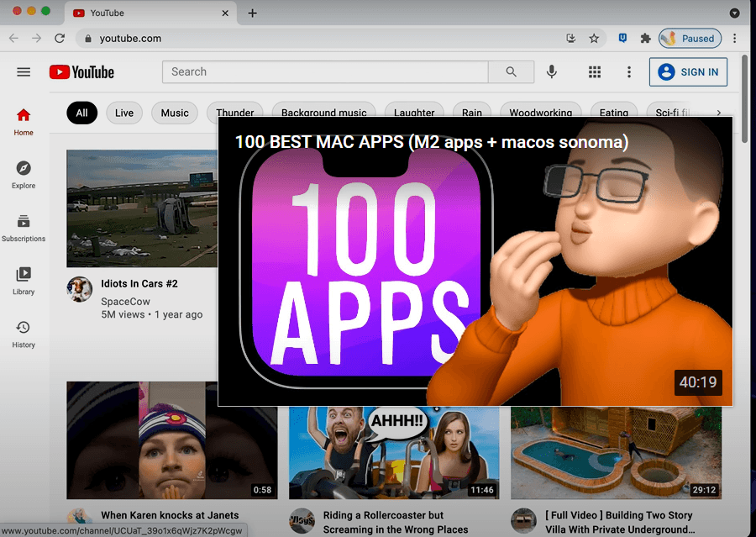The height and width of the screenshot is (537, 756).
Task: Open YouTube settings three-dot menu
Action: pos(628,72)
